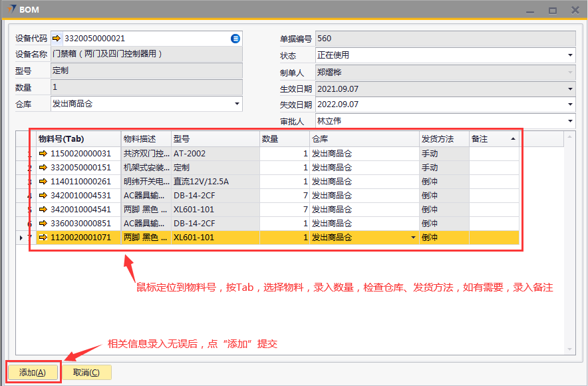Click the arrow icon for material 3420010004531
Image resolution: width=588 pixels, height=386 pixels.
[43, 196]
